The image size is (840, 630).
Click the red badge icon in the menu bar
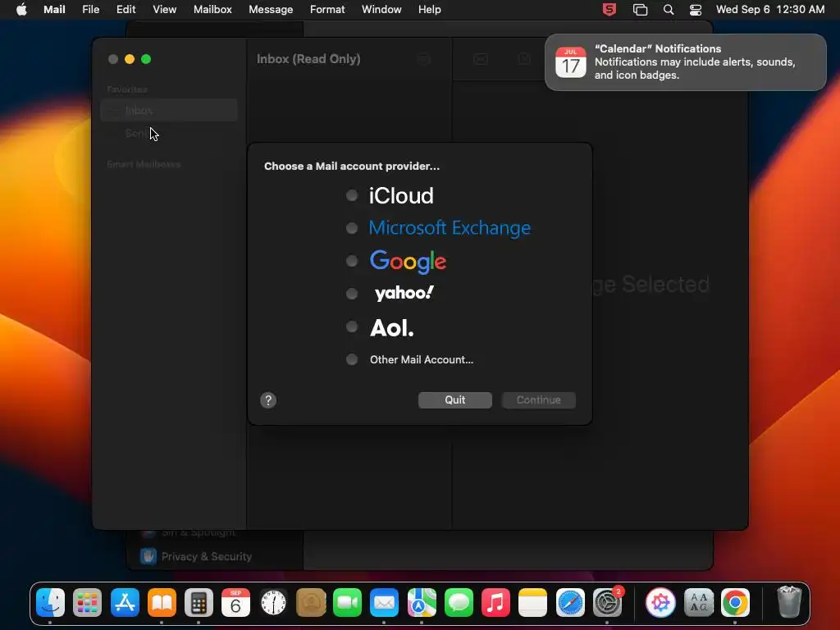click(609, 10)
